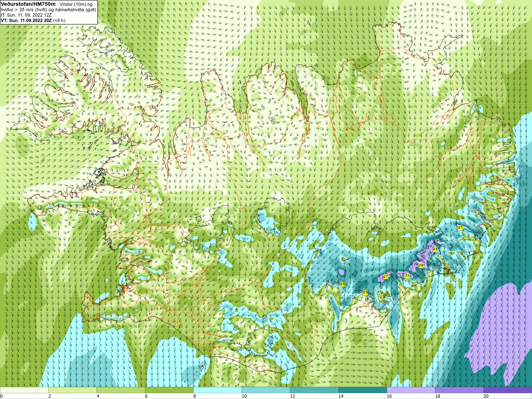The image size is (532, 399).
Task: Click the 4–6 m/s green legend swatch
Action: click(x=121, y=390)
